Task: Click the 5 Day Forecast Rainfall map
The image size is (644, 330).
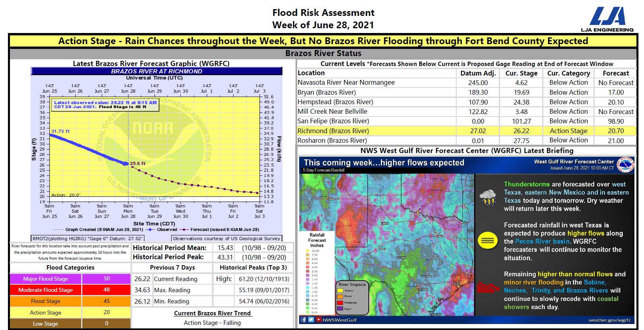Action: 387,245
